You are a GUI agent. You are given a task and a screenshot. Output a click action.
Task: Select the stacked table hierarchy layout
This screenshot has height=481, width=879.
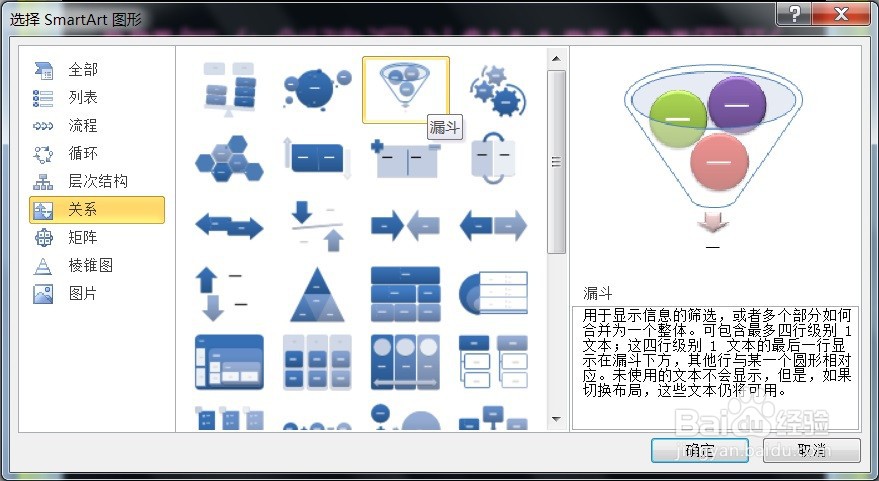click(x=405, y=294)
